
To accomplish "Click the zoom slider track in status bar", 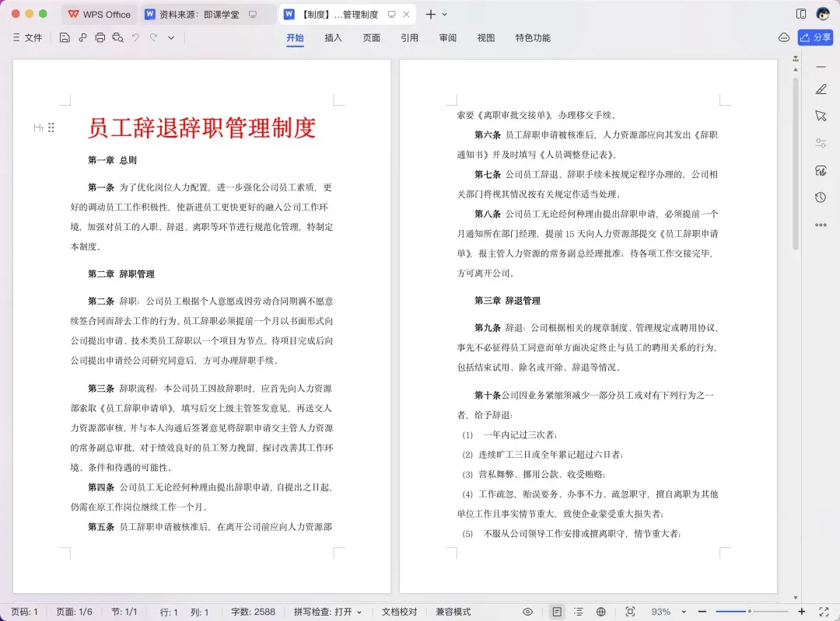I will (751, 612).
